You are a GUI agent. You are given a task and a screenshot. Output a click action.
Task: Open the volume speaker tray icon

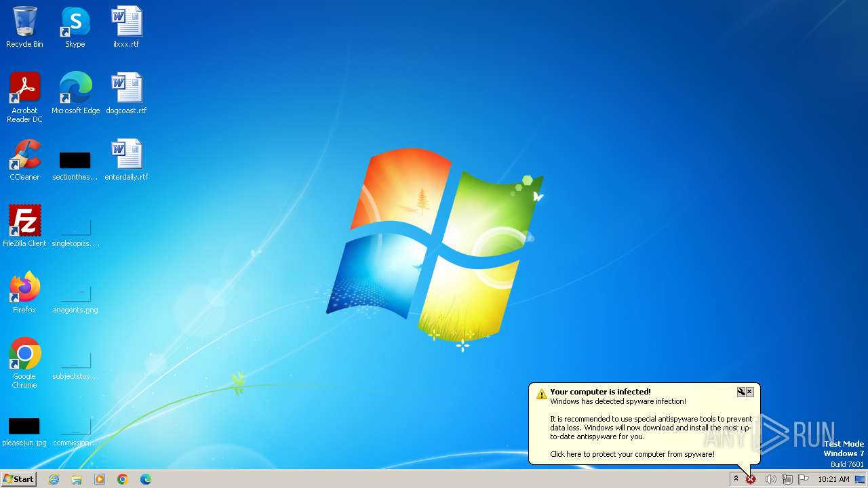[770, 479]
